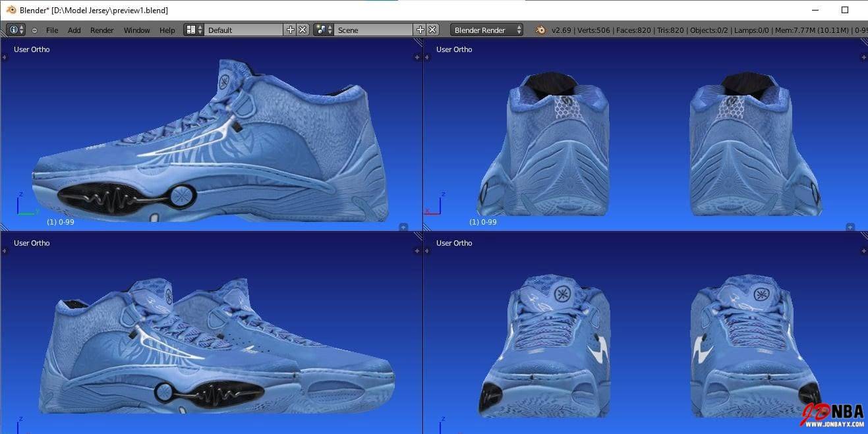Add a new screen layout next to Default
Screen dimensions: 868x434
(290, 30)
